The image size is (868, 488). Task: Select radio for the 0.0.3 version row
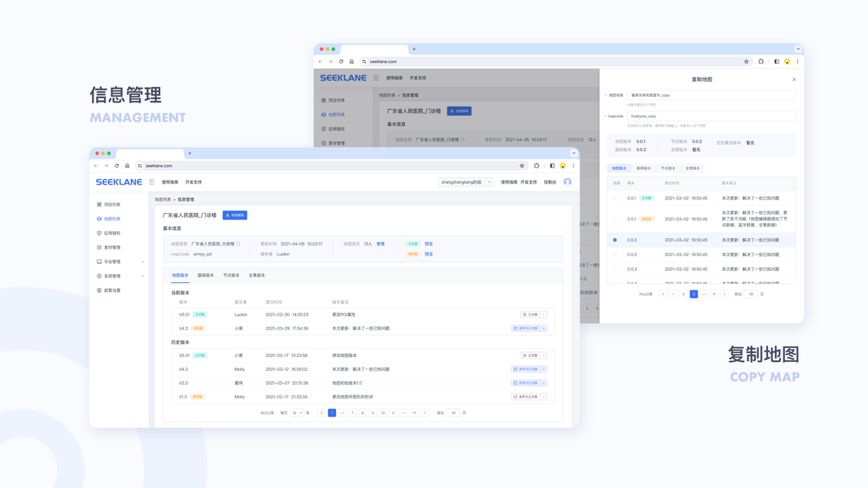(615, 269)
